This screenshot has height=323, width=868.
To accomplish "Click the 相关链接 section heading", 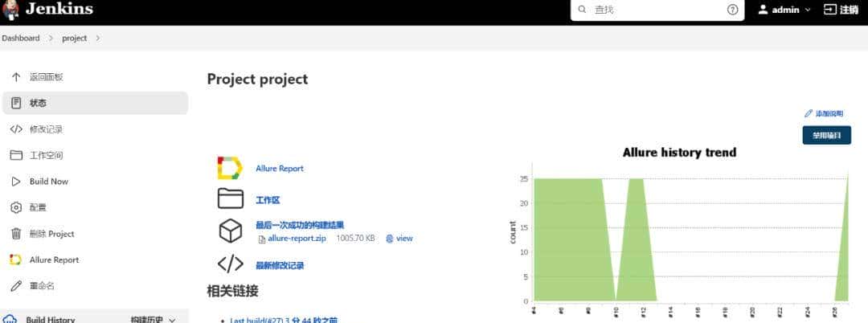I will pos(232,290).
